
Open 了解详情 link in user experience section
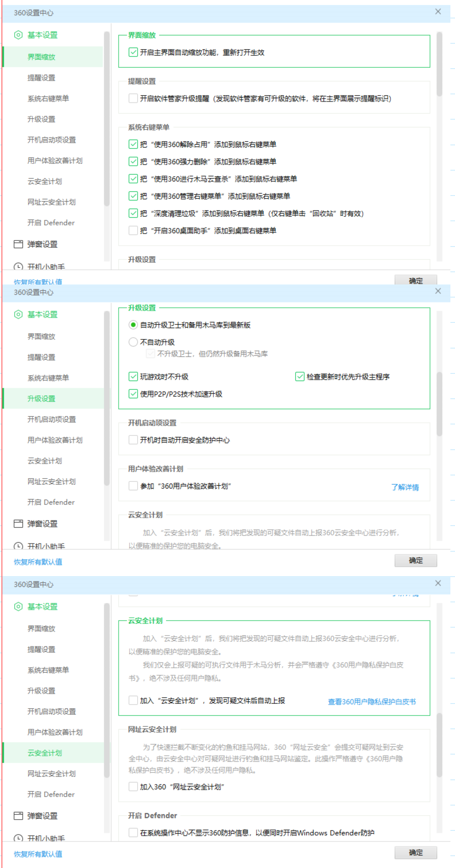point(405,487)
